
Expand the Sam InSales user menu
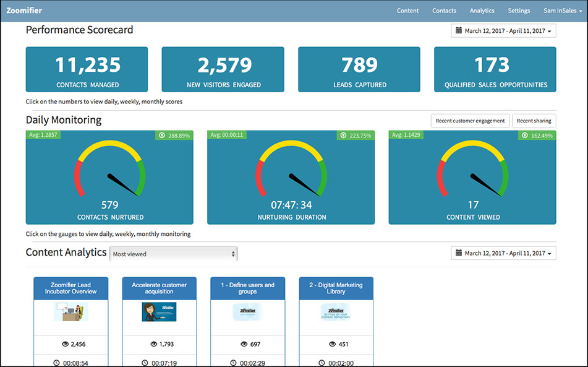coord(562,11)
